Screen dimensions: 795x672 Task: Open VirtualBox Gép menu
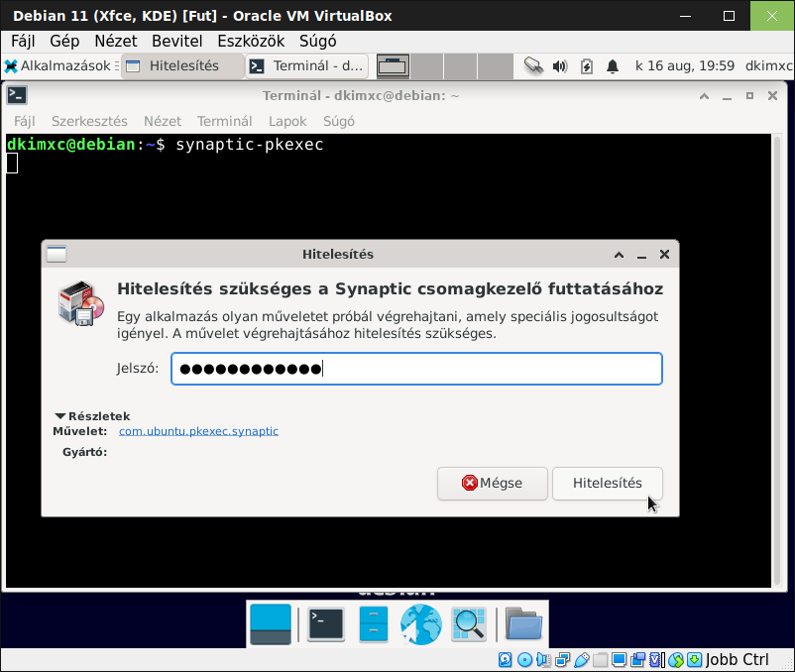click(64, 41)
